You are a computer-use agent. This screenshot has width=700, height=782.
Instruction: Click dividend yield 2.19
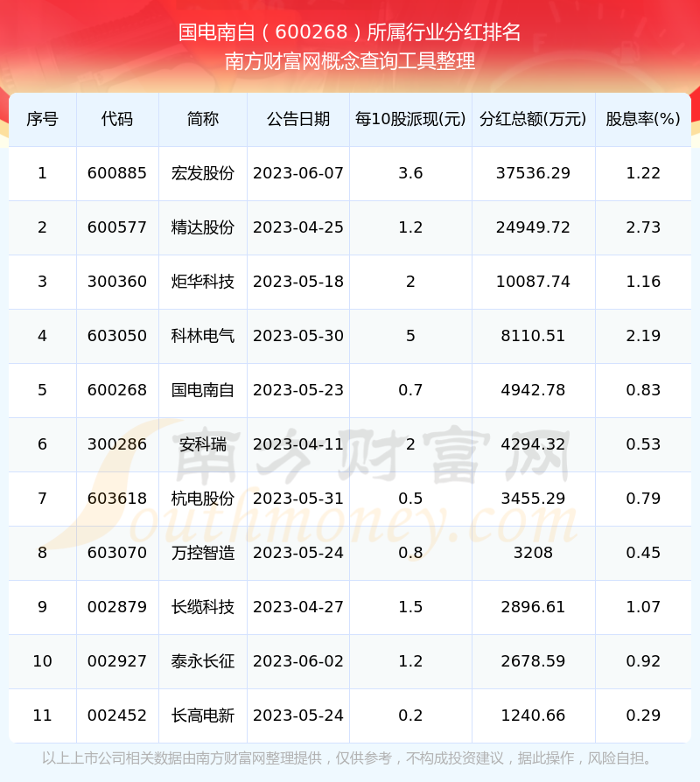click(x=643, y=336)
